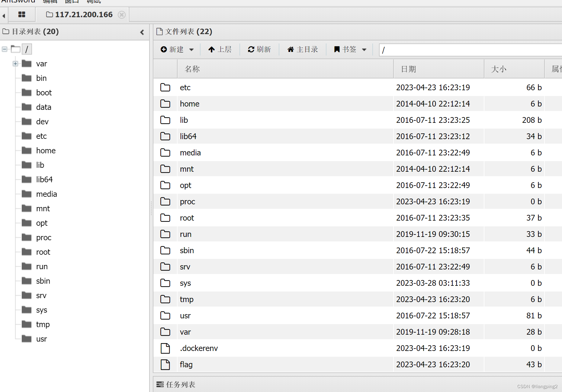Select the boot folder in tree
The width and height of the screenshot is (562, 392).
44,93
